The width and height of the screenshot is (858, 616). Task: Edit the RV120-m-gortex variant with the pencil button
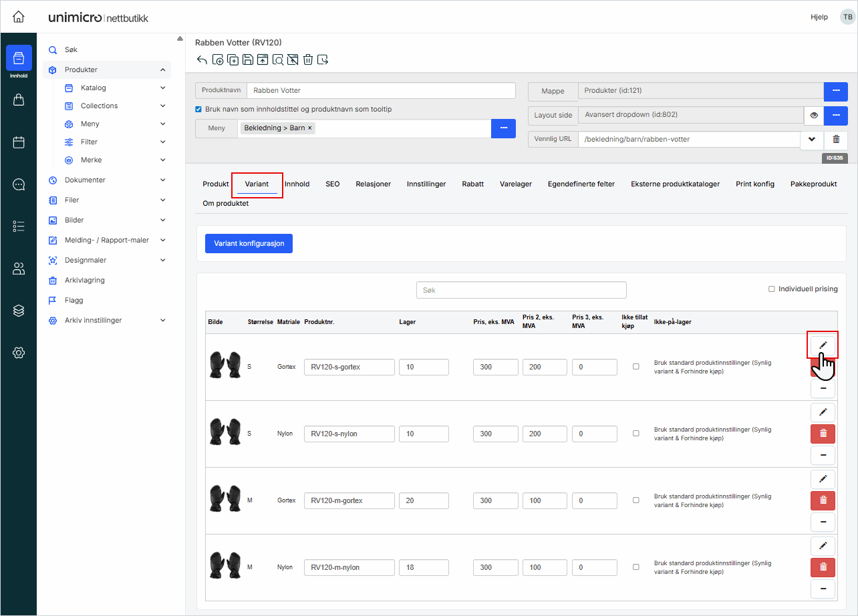click(823, 479)
